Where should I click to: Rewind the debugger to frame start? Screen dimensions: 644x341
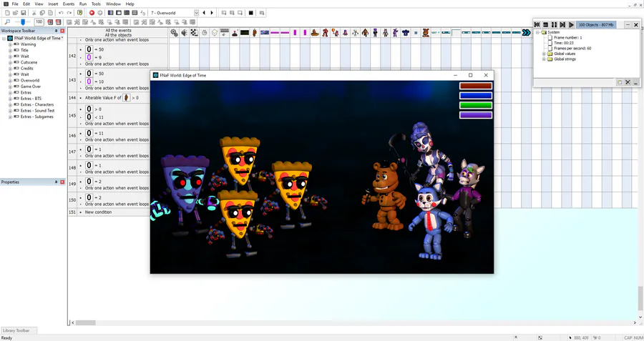coord(537,25)
